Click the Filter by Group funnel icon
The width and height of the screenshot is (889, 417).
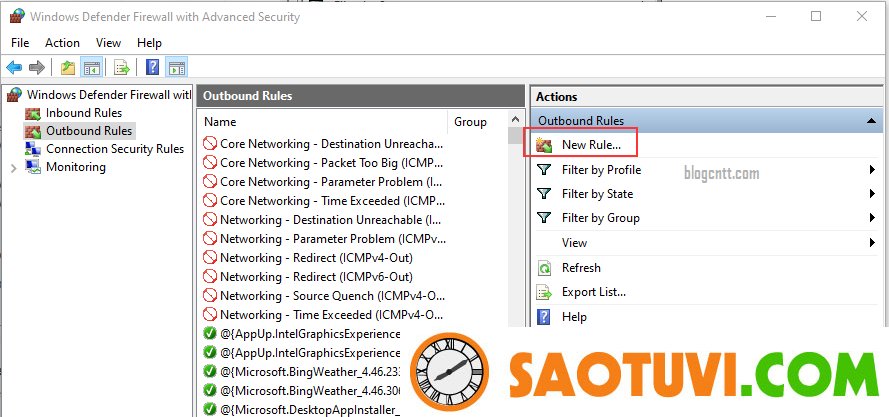pyautogui.click(x=544, y=218)
